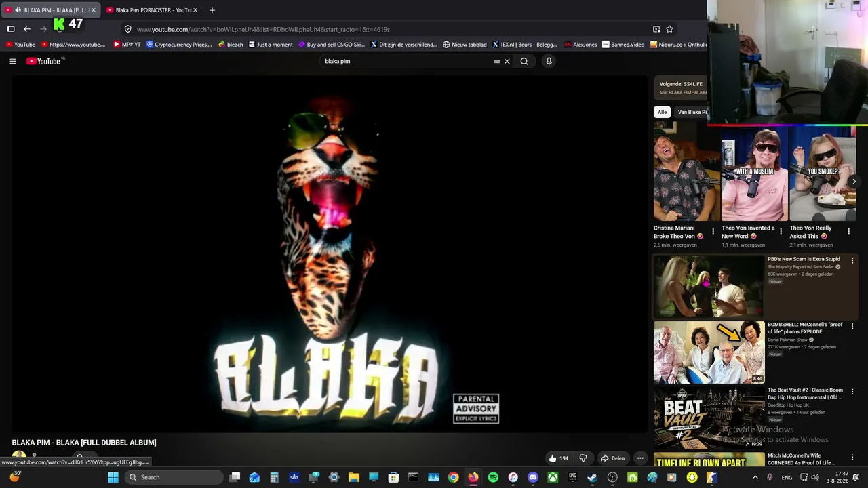The height and width of the screenshot is (488, 868).
Task: Mute the playing tab's speaker icon
Action: coord(17,10)
